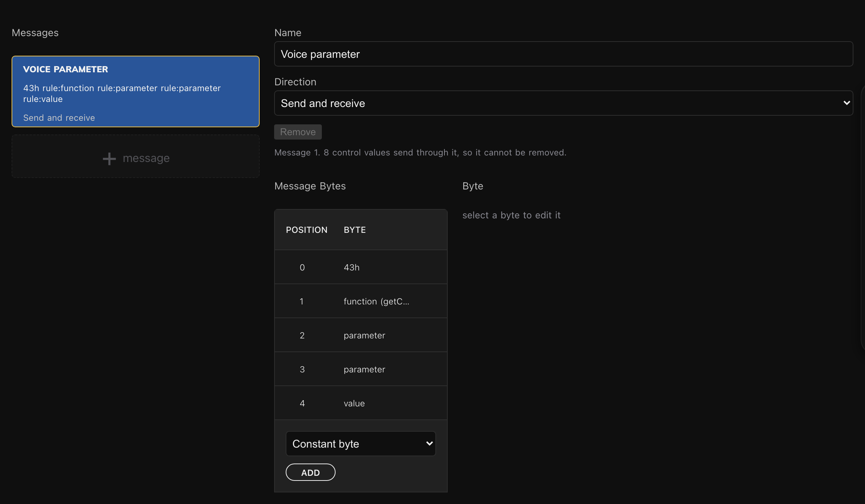The height and width of the screenshot is (504, 865).
Task: Click the POSITION column header
Action: tap(307, 230)
